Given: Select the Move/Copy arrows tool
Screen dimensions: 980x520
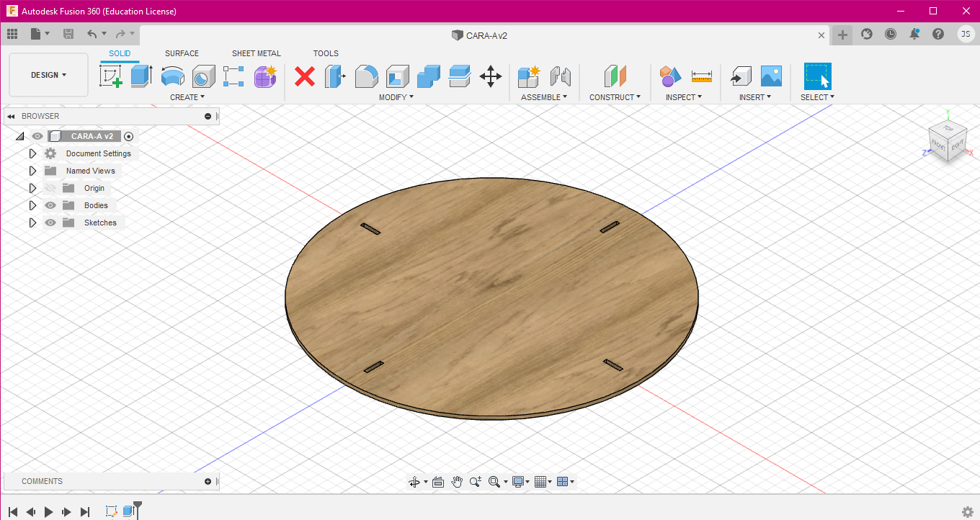Looking at the screenshot, I should click(491, 76).
